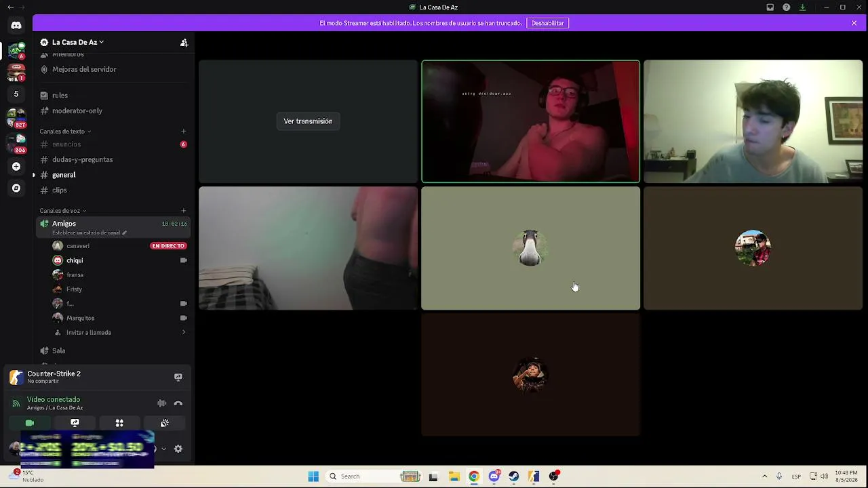Image resolution: width=868 pixels, height=488 pixels.
Task: Select user Marquitos in voice list
Action: [81, 319]
